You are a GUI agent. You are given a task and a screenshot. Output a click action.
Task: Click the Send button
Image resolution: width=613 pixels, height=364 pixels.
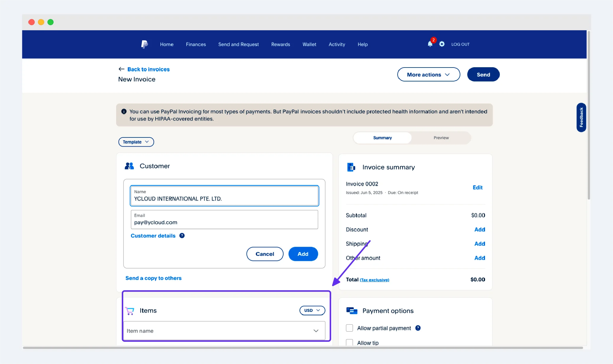click(483, 74)
